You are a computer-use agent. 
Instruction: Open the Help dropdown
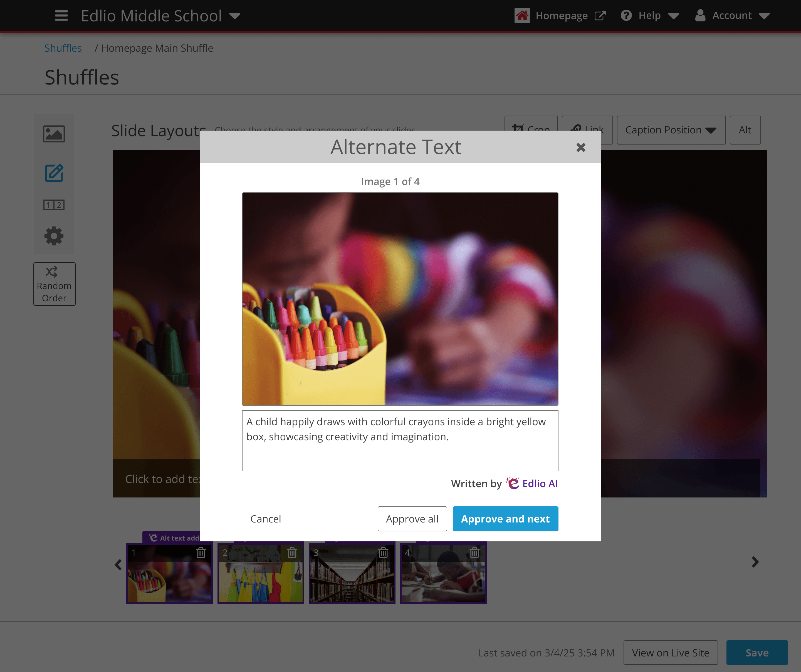[650, 16]
